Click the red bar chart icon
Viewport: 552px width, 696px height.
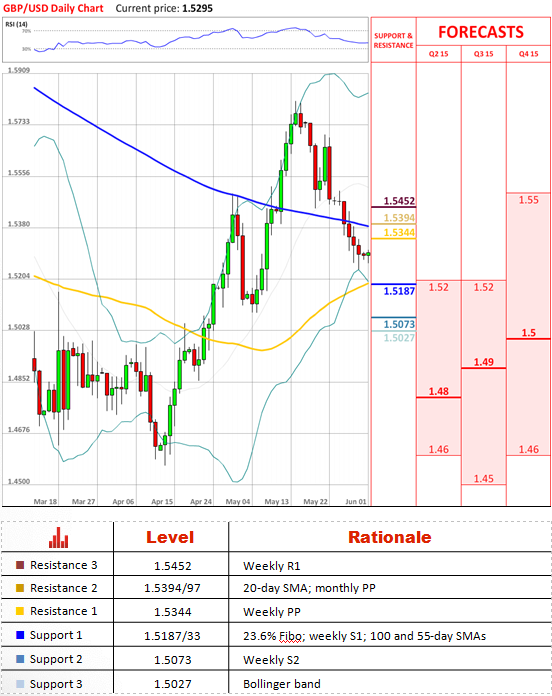tap(59, 538)
